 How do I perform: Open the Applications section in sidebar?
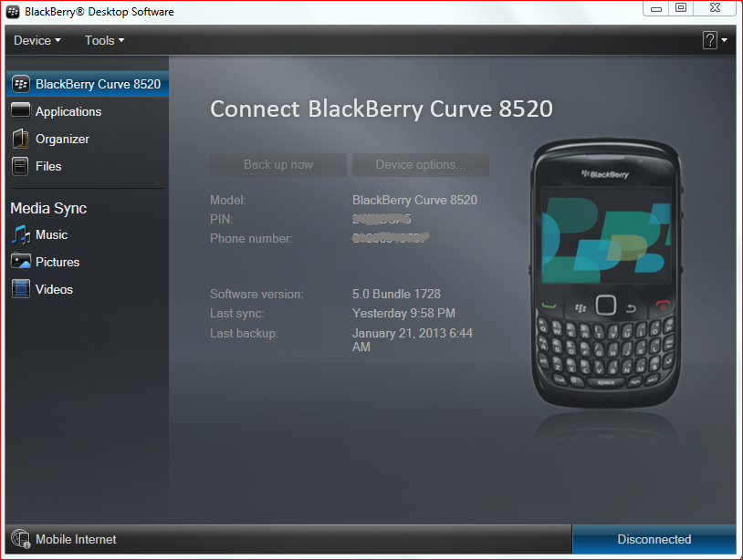(x=67, y=111)
